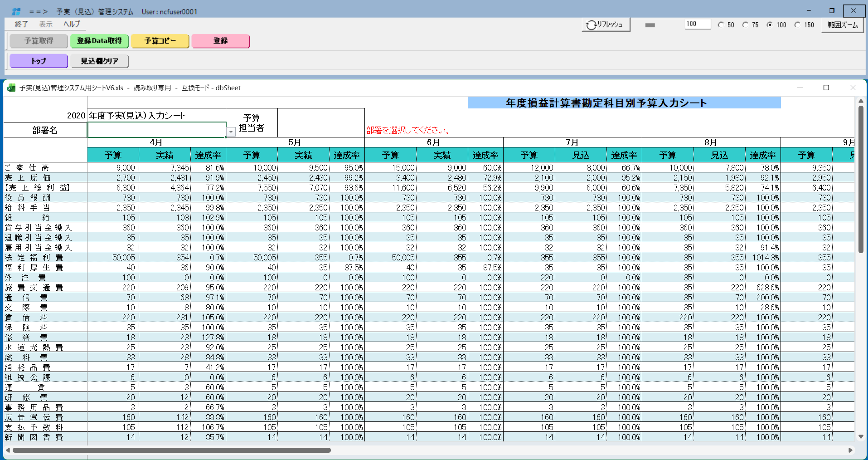Click the Excel icon of the embedded sheet
868x460 pixels.
(11, 88)
